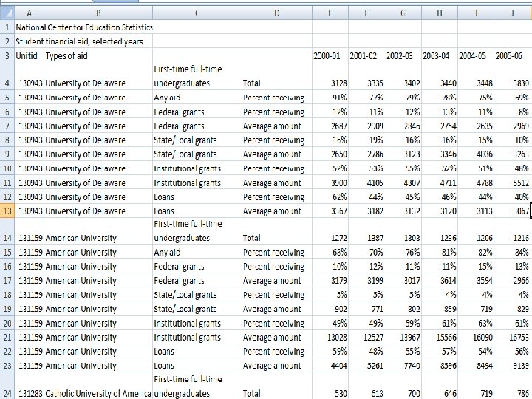Click cell 'Student financial aid, selected years'
This screenshot has height=399, width=532.
pos(79,41)
